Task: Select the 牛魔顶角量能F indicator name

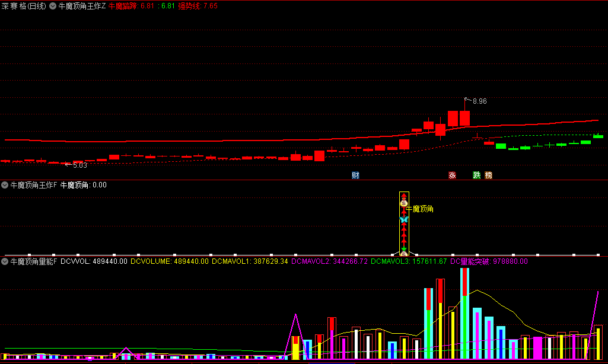Action: [33, 261]
